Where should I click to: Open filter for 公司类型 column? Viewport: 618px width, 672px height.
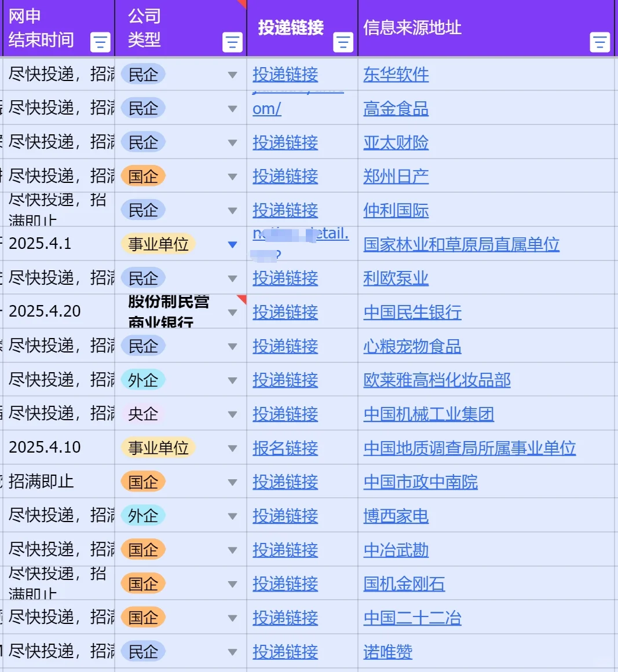pyautogui.click(x=232, y=42)
